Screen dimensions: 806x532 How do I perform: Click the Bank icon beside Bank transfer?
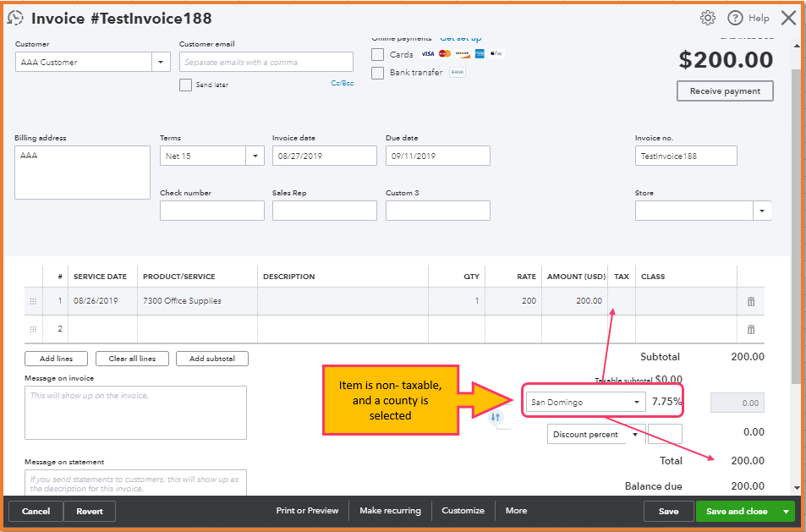pyautogui.click(x=458, y=73)
